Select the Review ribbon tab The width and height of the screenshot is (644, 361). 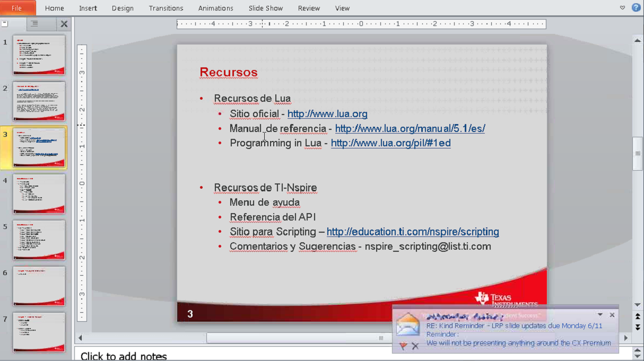(x=309, y=8)
